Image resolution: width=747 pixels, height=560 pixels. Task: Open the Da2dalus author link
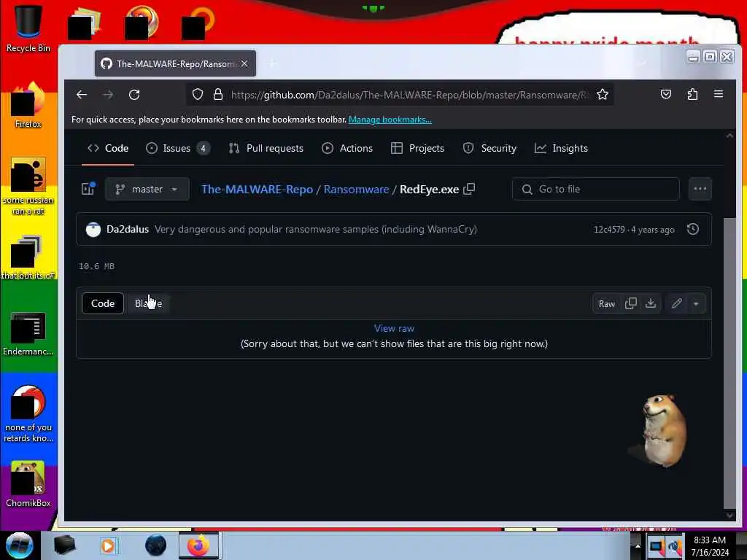(x=128, y=229)
